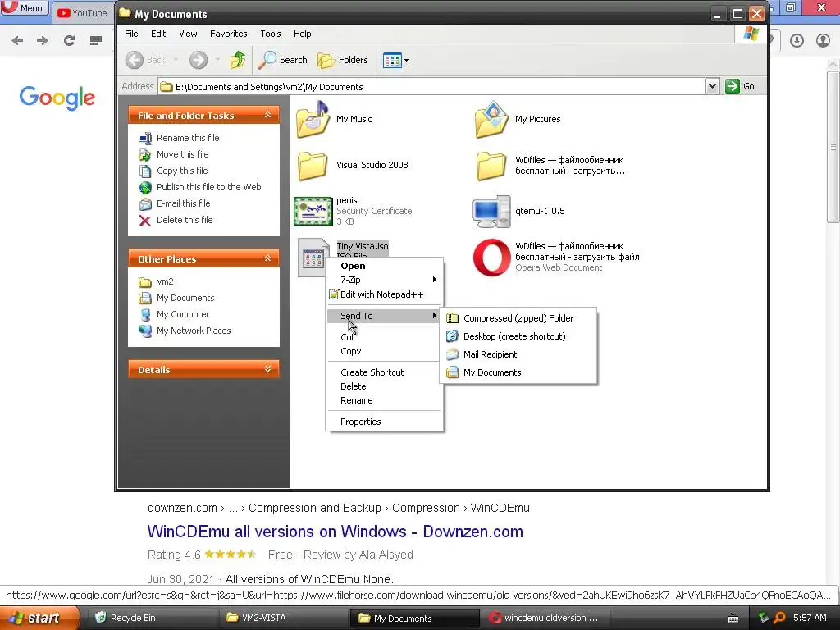The height and width of the screenshot is (630, 840).
Task: Click the Forward arrow in Explorer toolbar
Action: [x=199, y=60]
